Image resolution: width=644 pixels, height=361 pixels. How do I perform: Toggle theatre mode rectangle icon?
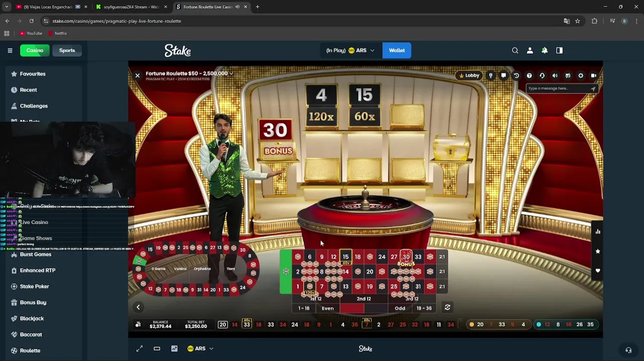point(157,348)
